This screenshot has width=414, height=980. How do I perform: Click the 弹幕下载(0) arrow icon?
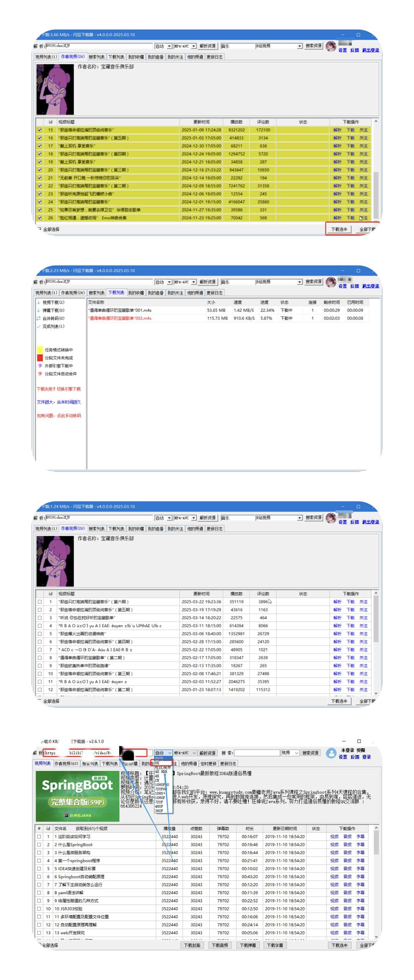[38, 310]
